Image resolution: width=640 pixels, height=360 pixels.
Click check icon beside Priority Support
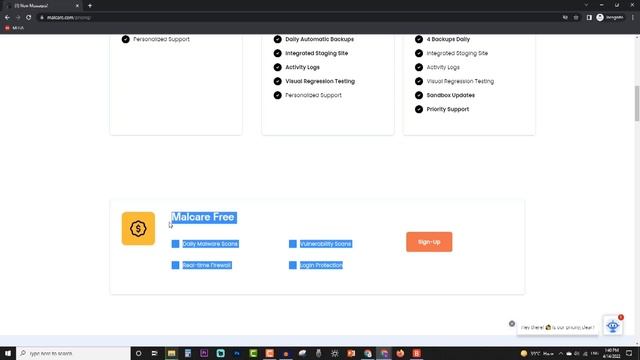pos(419,109)
